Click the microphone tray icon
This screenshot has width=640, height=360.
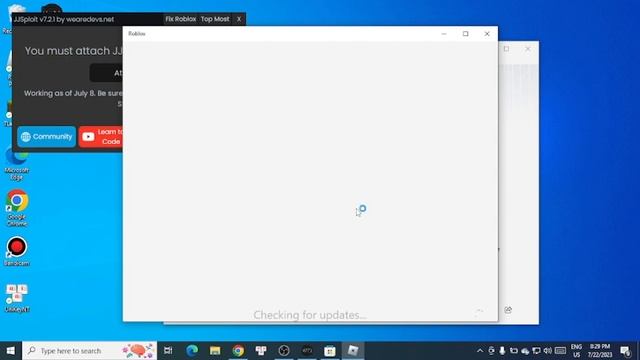click(x=502, y=351)
